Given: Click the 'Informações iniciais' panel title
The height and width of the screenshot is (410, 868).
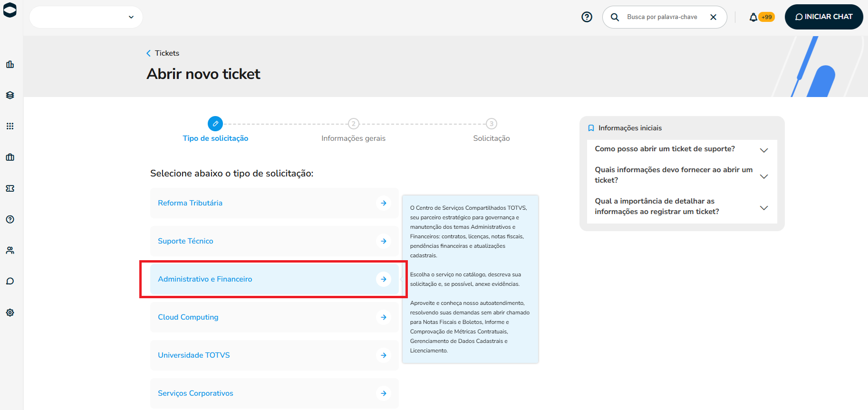Looking at the screenshot, I should [x=630, y=128].
